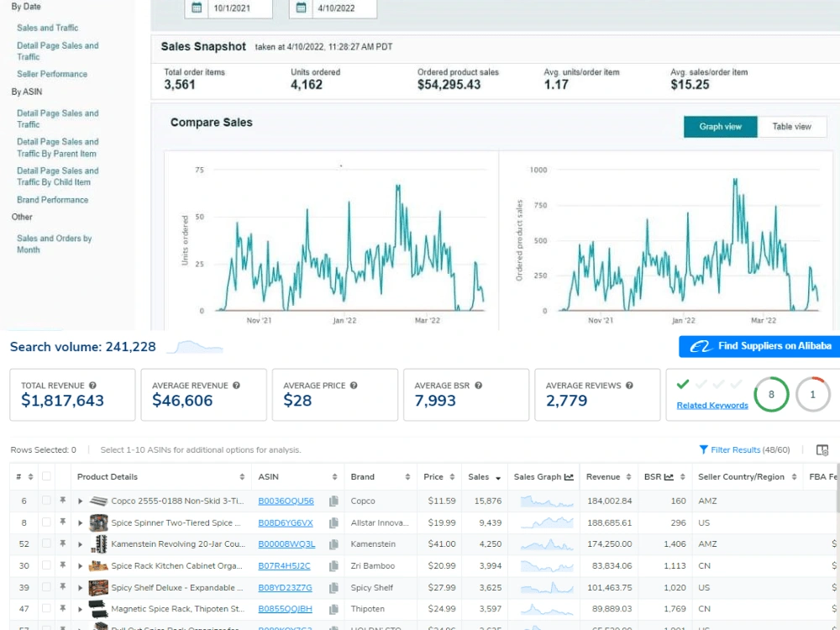Image resolution: width=840 pixels, height=630 pixels.
Task: Open Sales and Traffic report
Action: [48, 28]
